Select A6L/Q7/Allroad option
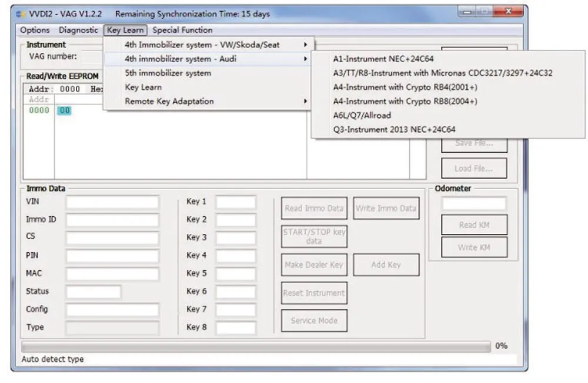 pyautogui.click(x=447, y=115)
